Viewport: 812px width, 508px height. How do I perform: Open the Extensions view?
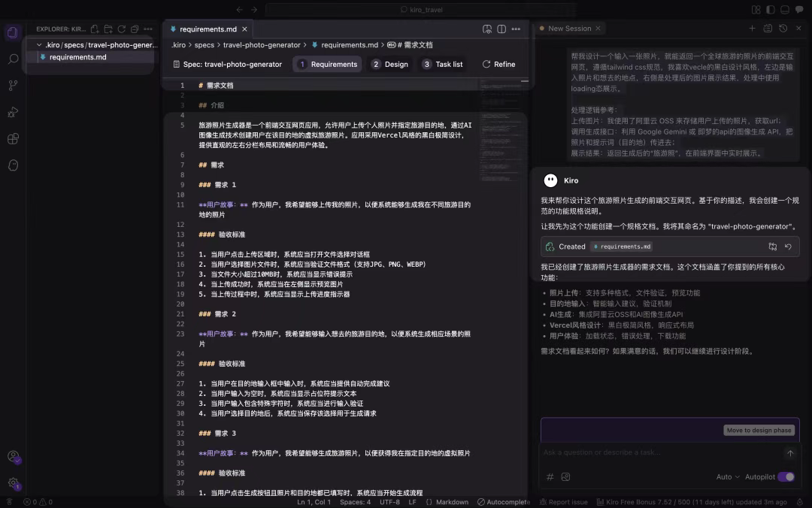[x=13, y=139]
